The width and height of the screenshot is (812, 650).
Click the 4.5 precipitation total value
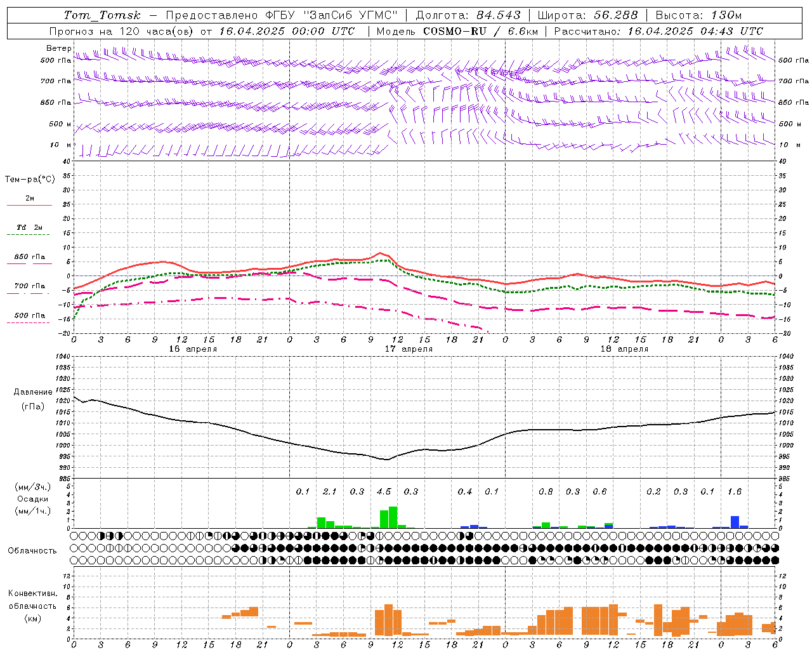click(384, 492)
